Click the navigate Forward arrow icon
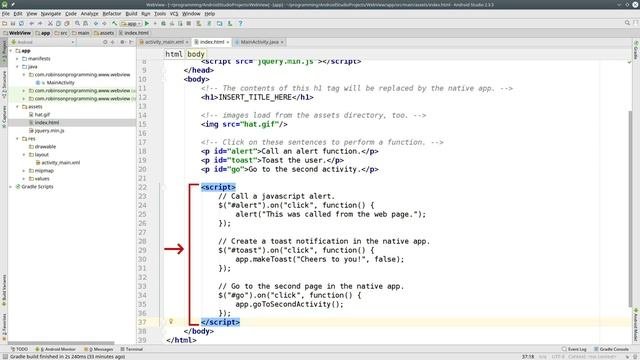The height and width of the screenshot is (360, 640). pos(104,24)
